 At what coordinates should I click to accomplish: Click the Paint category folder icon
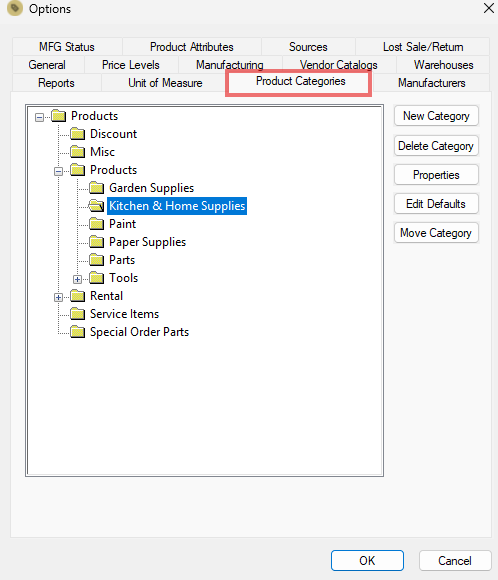97,223
